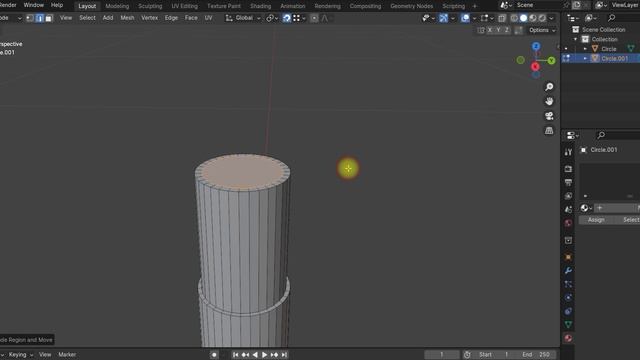This screenshot has height=360, width=640.
Task: Open the Mesh menu
Action: pos(127,18)
